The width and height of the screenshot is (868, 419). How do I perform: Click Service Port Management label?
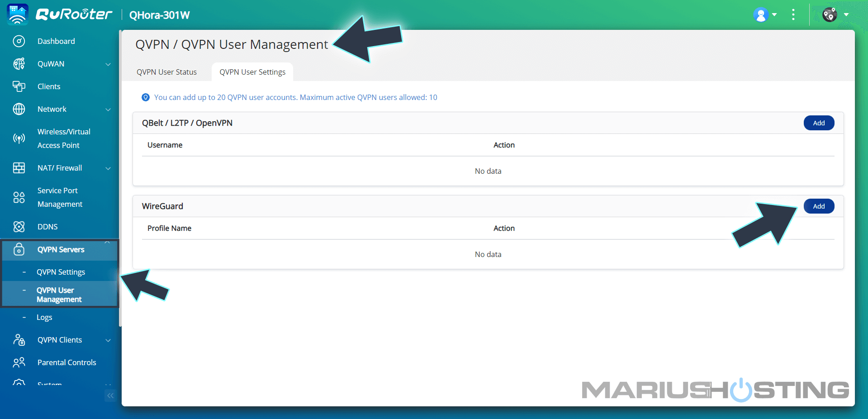click(x=60, y=197)
